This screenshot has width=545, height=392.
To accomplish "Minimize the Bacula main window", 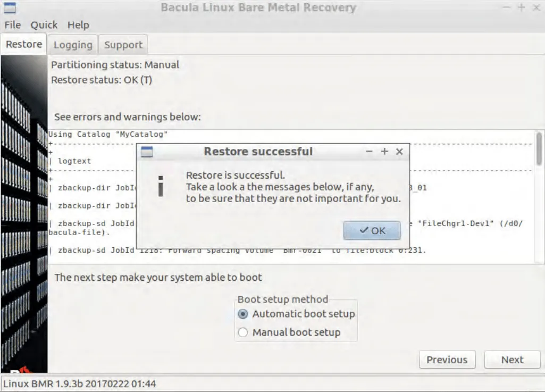I will (x=506, y=7).
